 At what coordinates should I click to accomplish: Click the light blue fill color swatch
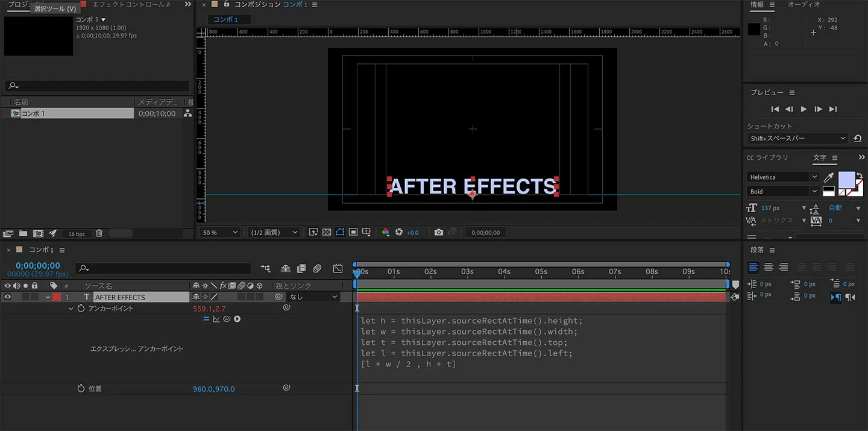click(846, 179)
